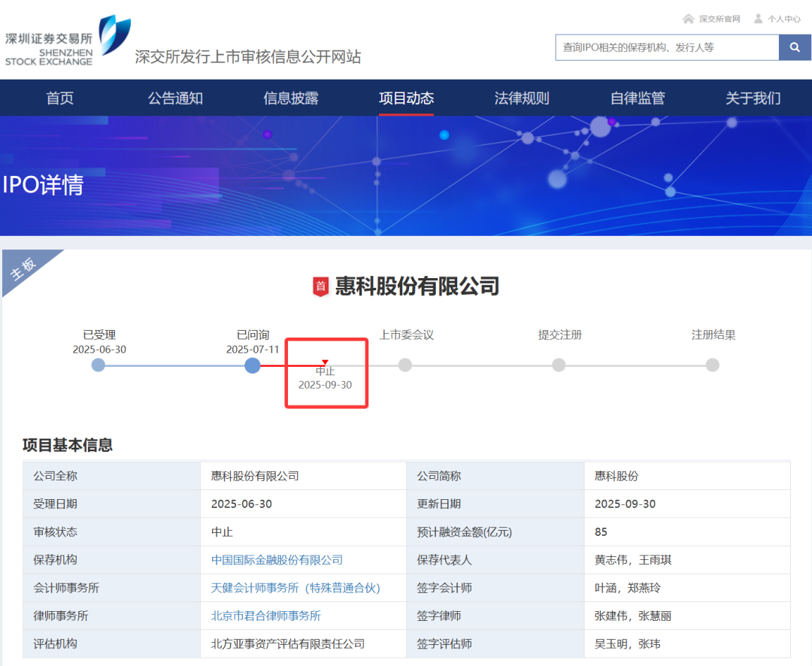Click the IPO search input field
This screenshot has width=812, height=666.
click(665, 47)
